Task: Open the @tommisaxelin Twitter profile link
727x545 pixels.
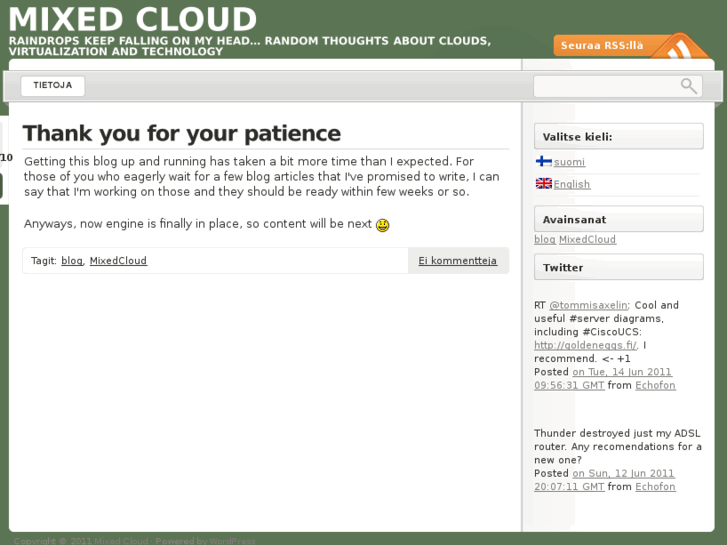Action: 588,306
